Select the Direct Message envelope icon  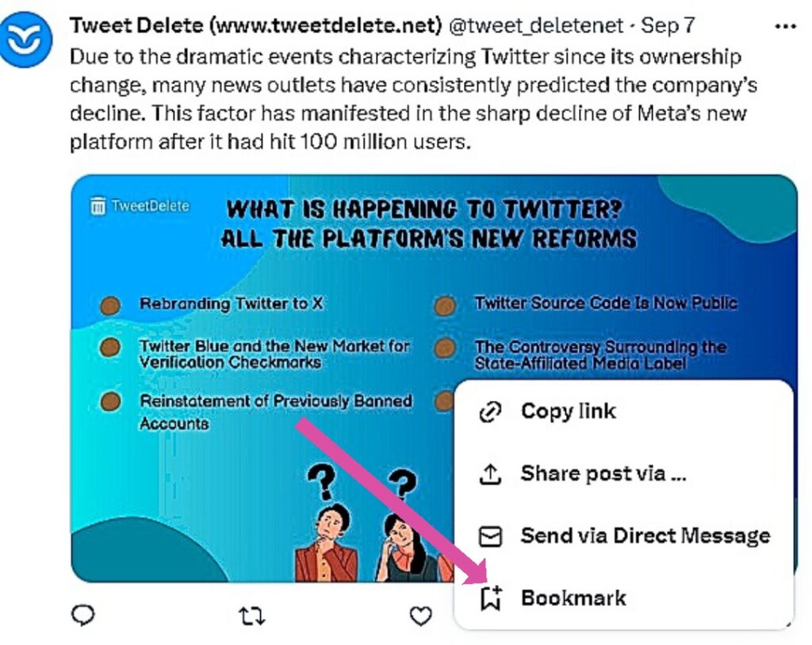(x=490, y=536)
